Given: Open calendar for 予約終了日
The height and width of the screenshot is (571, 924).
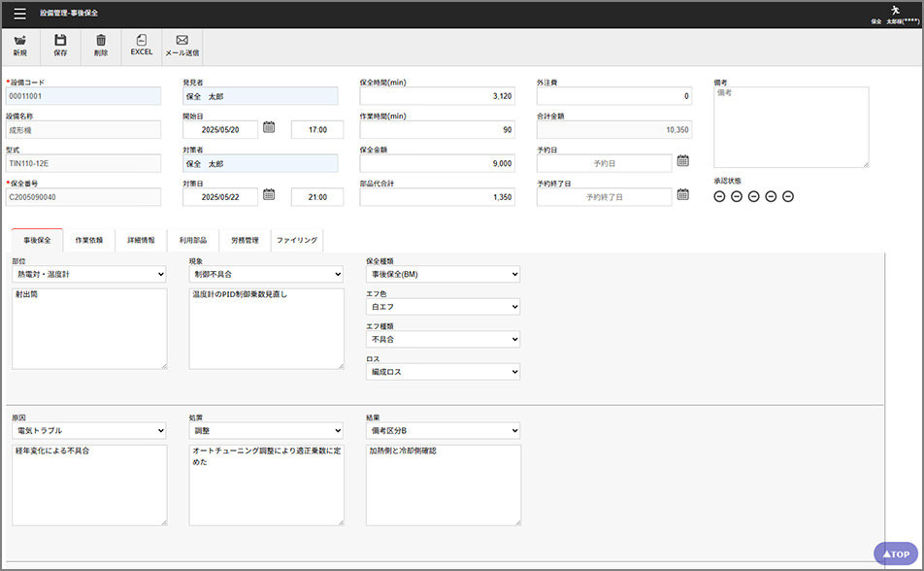Looking at the screenshot, I should pyautogui.click(x=683, y=194).
